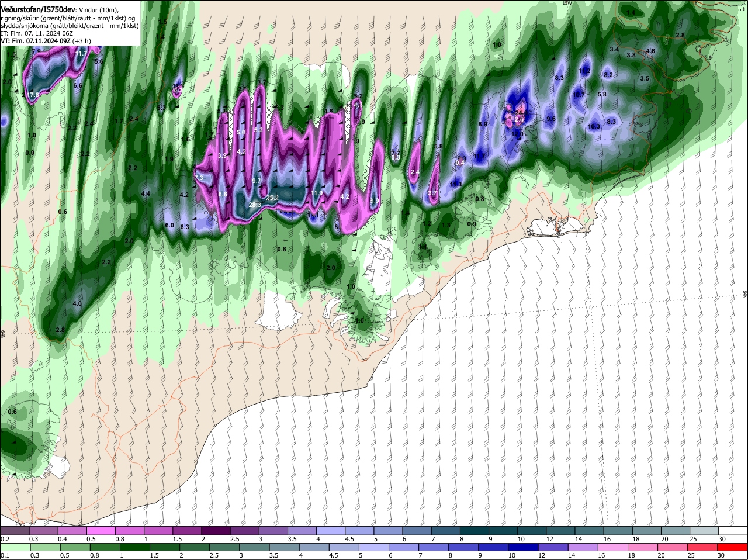The image size is (748, 560).
Task: Click the 6.3 precipitation value
Action: (x=185, y=227)
